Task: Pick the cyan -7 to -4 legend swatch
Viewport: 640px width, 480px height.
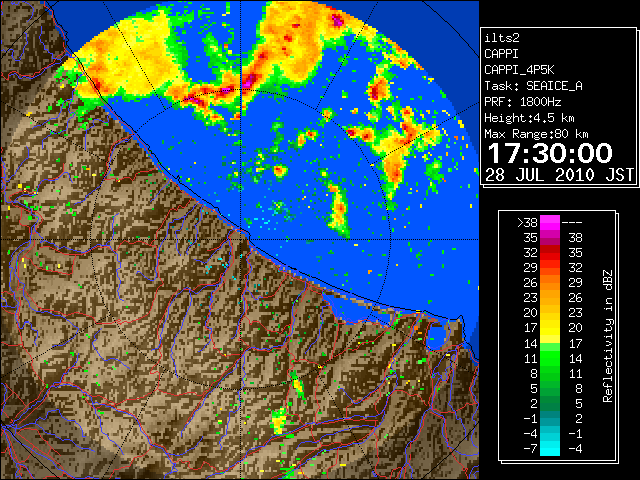Action: 550,448
